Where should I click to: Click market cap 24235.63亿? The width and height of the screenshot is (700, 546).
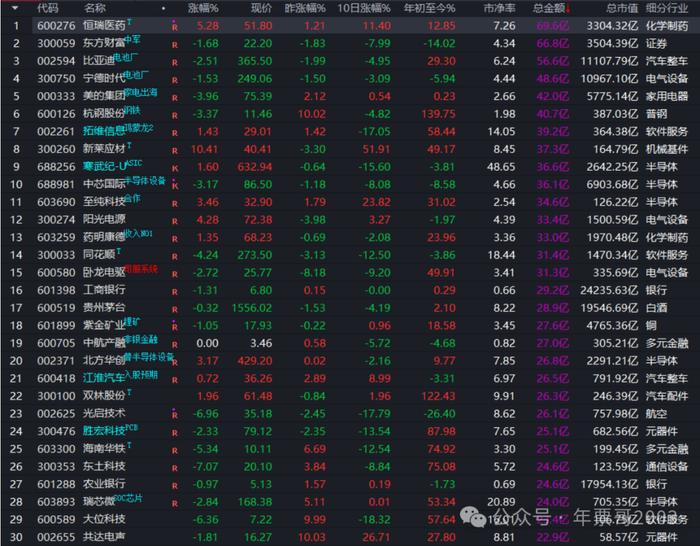[609, 290]
